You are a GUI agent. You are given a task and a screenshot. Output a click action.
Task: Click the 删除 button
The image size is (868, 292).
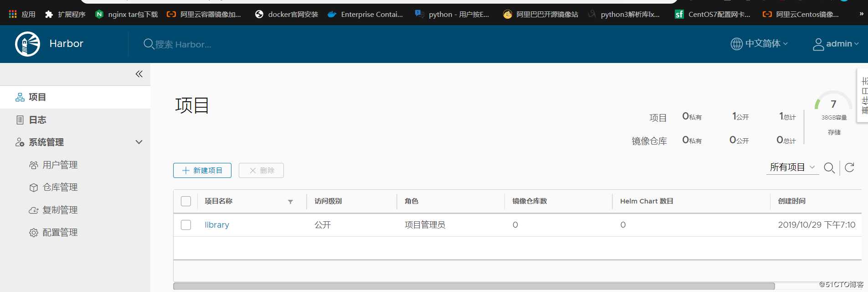261,171
